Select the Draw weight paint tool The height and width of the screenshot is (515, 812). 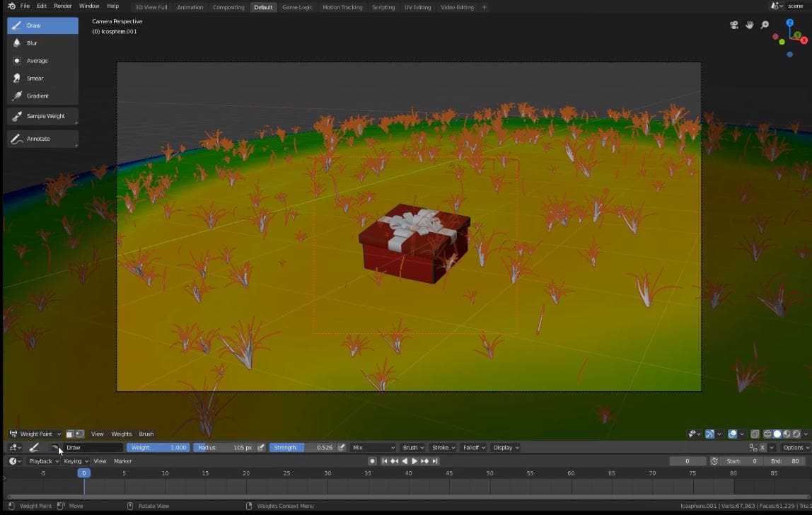42,25
